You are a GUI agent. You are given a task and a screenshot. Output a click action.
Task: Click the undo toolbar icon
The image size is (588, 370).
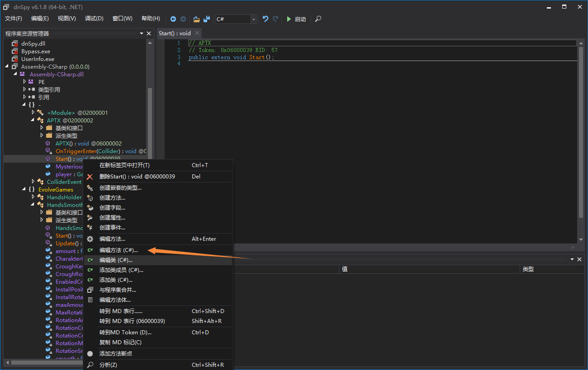click(x=266, y=19)
